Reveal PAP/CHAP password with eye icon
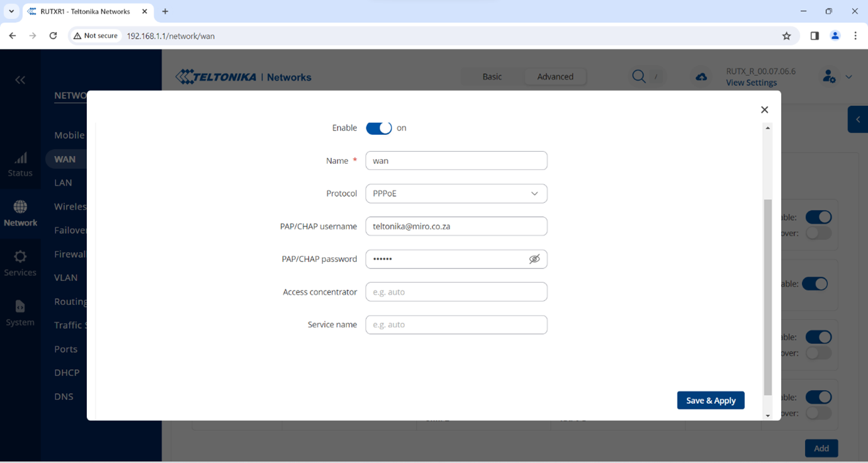 (x=534, y=259)
